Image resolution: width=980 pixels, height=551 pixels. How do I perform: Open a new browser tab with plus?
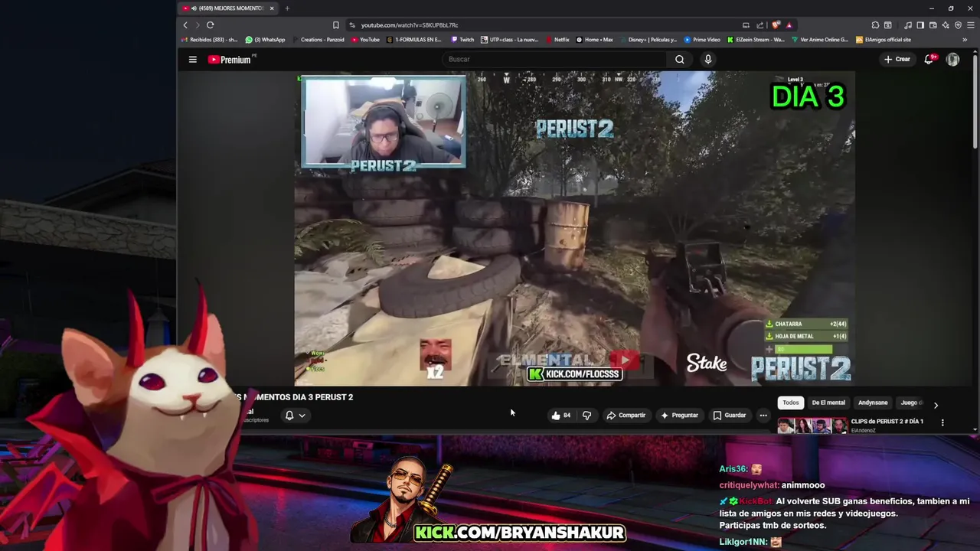click(287, 8)
